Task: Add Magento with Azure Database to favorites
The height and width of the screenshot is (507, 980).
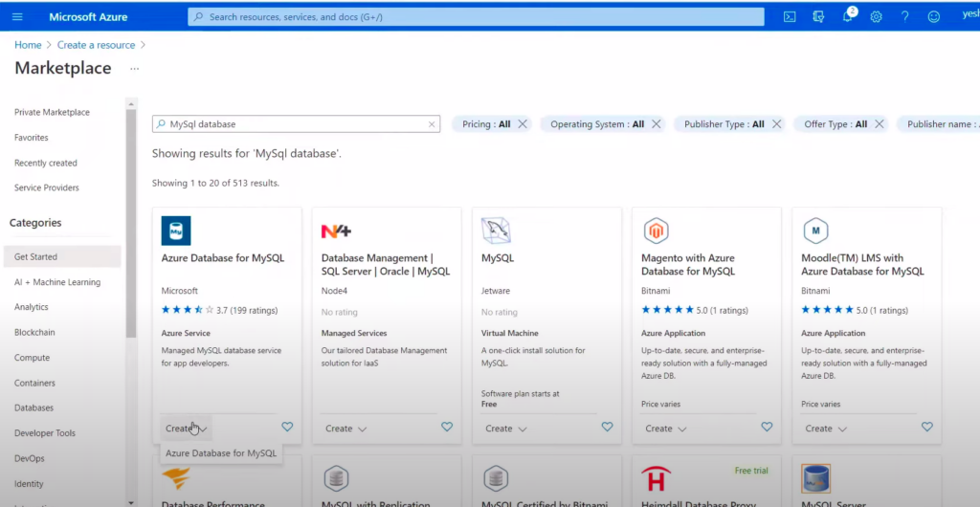Action: click(x=767, y=428)
